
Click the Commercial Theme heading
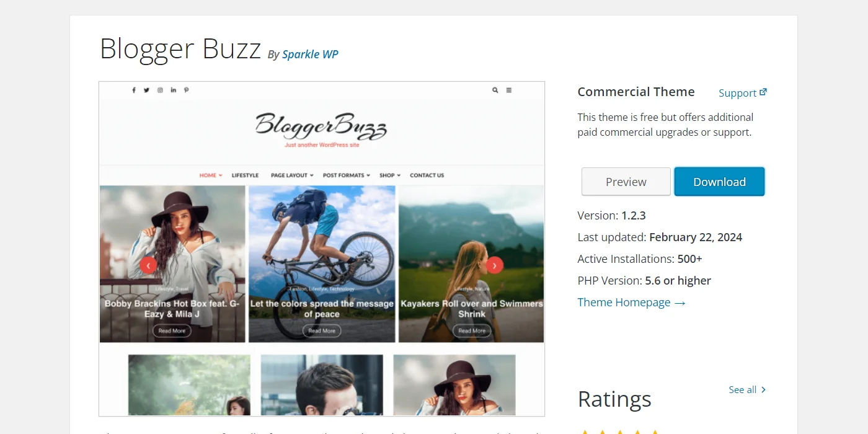point(636,92)
